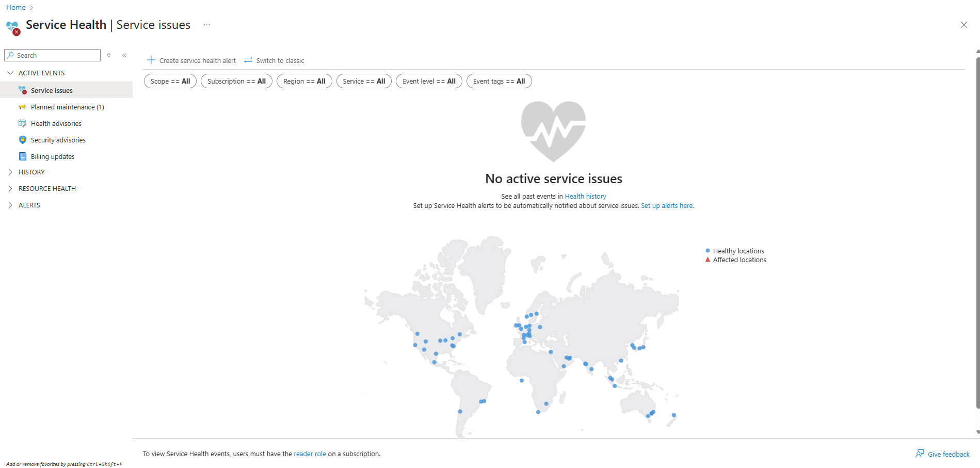Open the ellipsis more options menu
The height and width of the screenshot is (468, 980).
tap(207, 25)
